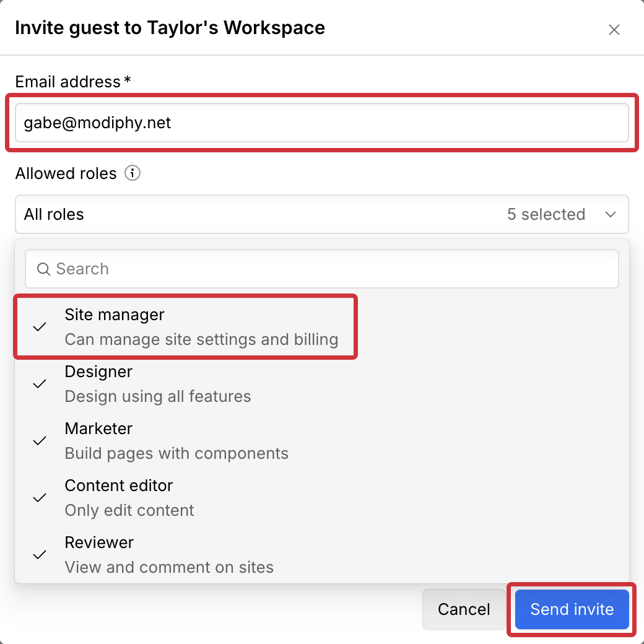The height and width of the screenshot is (644, 644).
Task: Click the Allowed roles info icon
Action: coord(133,173)
